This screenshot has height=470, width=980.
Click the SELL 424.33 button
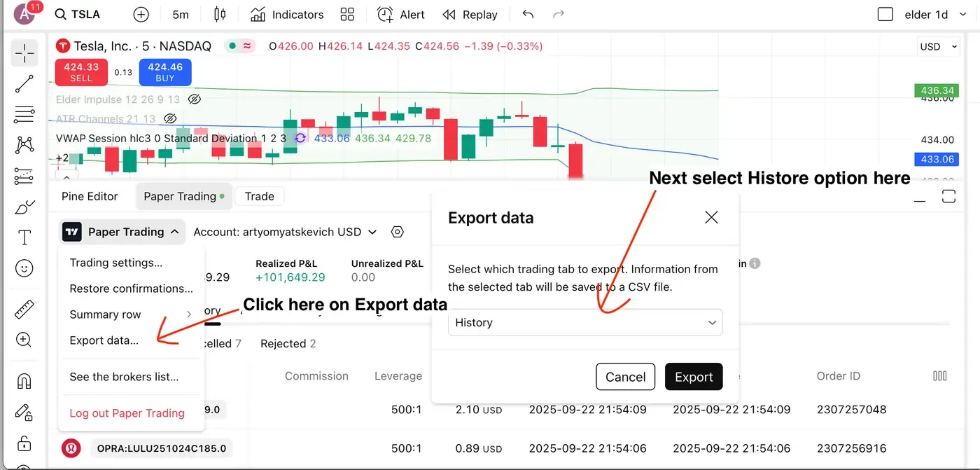click(x=81, y=72)
